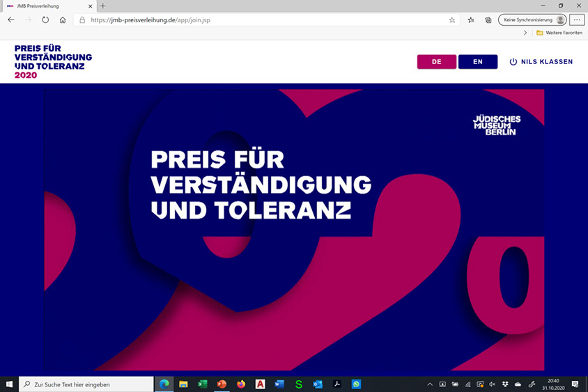Add page to favorites star icon
The height and width of the screenshot is (392, 588).
coord(452,20)
